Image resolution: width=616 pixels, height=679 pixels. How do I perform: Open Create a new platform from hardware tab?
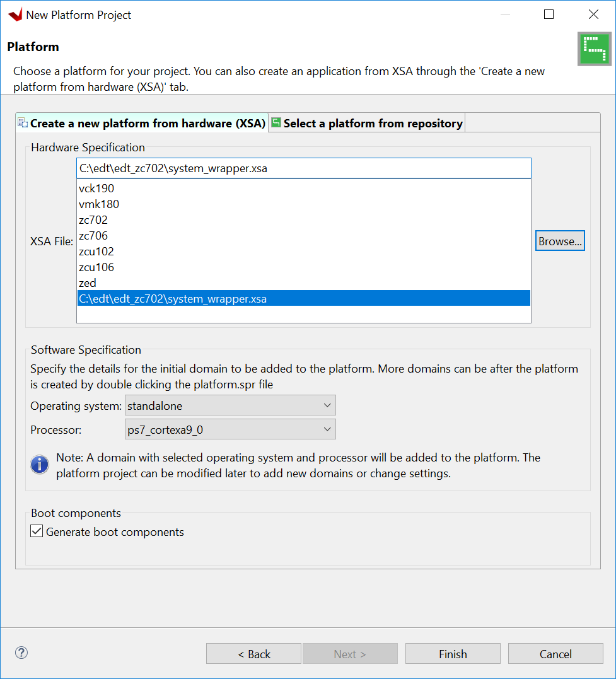[x=142, y=124]
